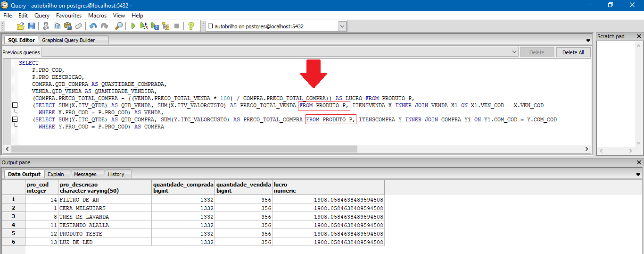Screen dimensions: 644x254
Task: Collapse the COMPRA subquery fold marker
Action: [15, 119]
